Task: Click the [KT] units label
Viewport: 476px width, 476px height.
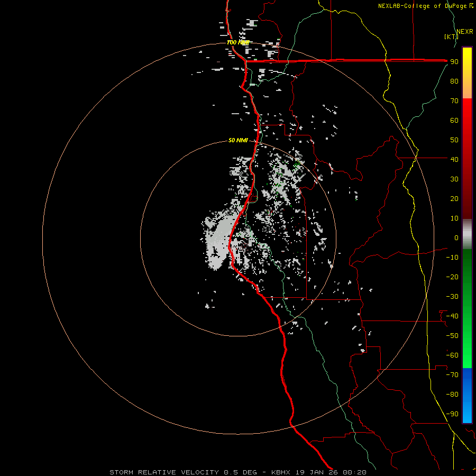Action: tap(451, 36)
